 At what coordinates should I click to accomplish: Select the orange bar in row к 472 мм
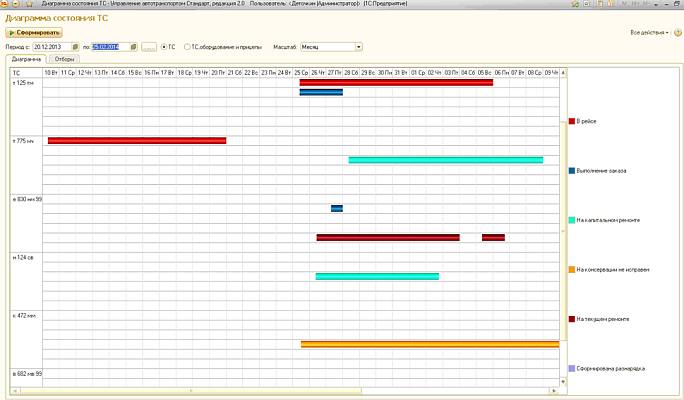click(430, 344)
